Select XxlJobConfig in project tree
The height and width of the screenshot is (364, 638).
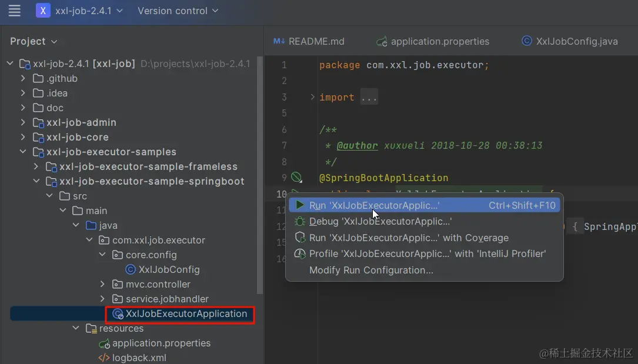(169, 269)
